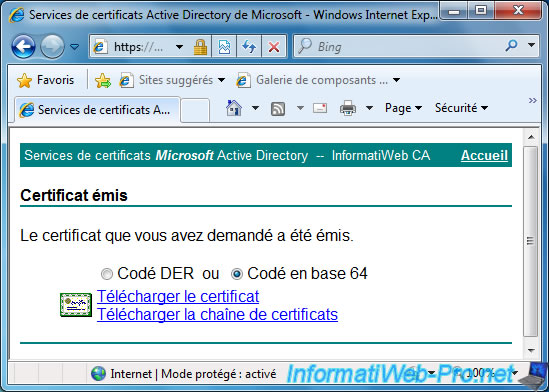This screenshot has width=549, height=392.
Task: Open recent pages dropdown next to Forward
Action: (x=74, y=46)
